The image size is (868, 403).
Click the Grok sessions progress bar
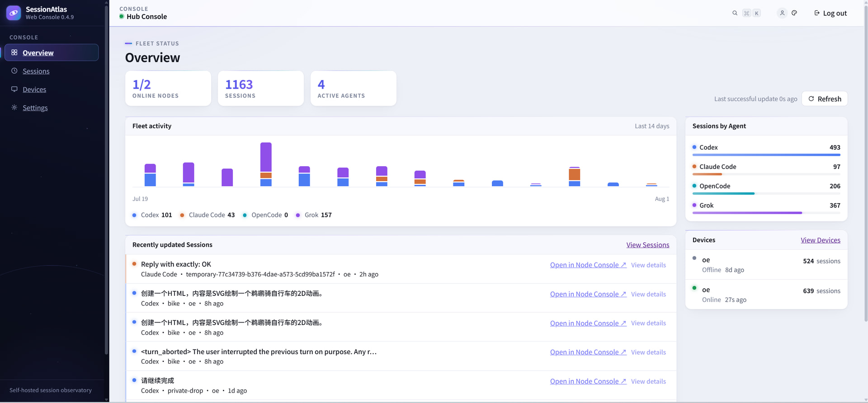coord(766,213)
